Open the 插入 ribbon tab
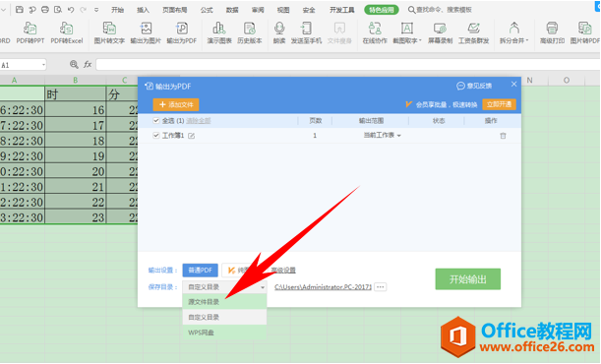This screenshot has height=364, width=601. [143, 10]
